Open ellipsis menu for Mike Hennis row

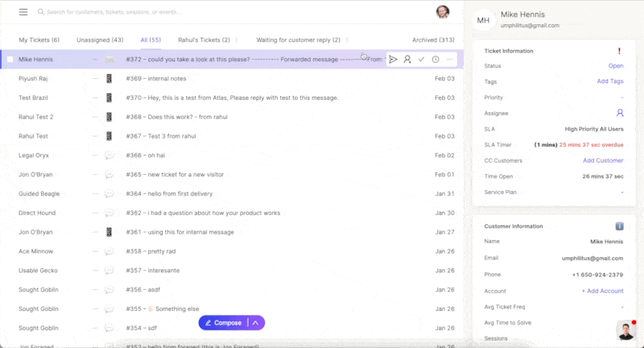95,60
